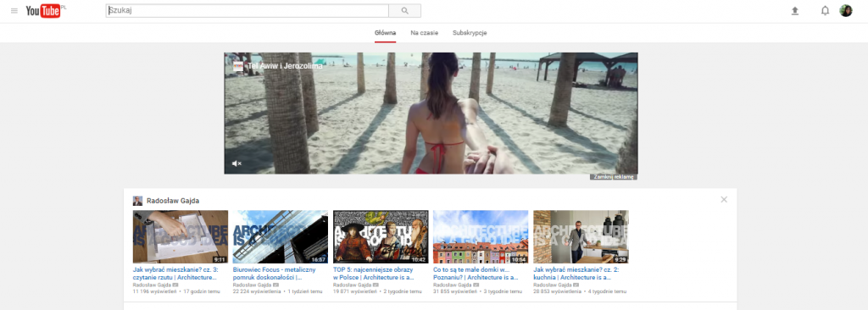Open thumbnail with duration 9:29
Image resolution: width=868 pixels, height=310 pixels.
click(581, 236)
